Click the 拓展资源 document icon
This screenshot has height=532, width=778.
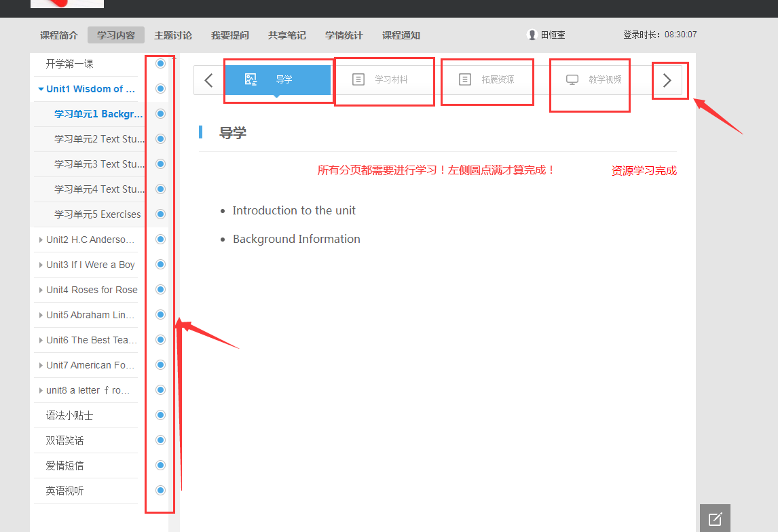(465, 79)
